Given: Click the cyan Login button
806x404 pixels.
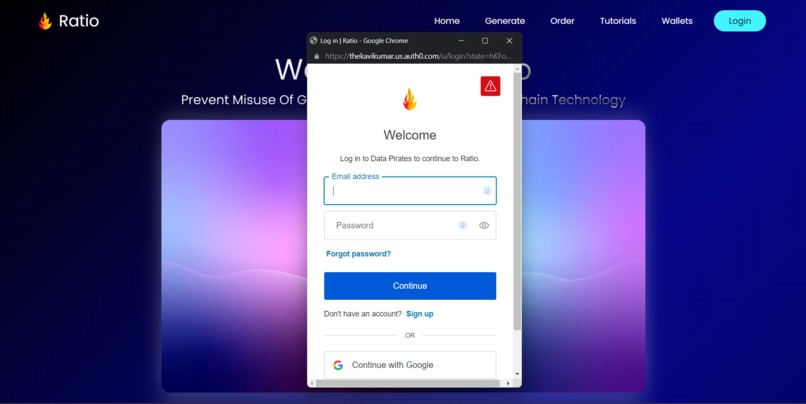Looking at the screenshot, I should tap(740, 21).
